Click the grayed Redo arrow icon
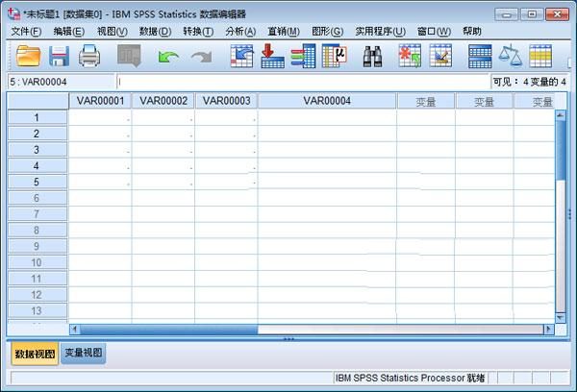The height and width of the screenshot is (392, 577). click(202, 57)
